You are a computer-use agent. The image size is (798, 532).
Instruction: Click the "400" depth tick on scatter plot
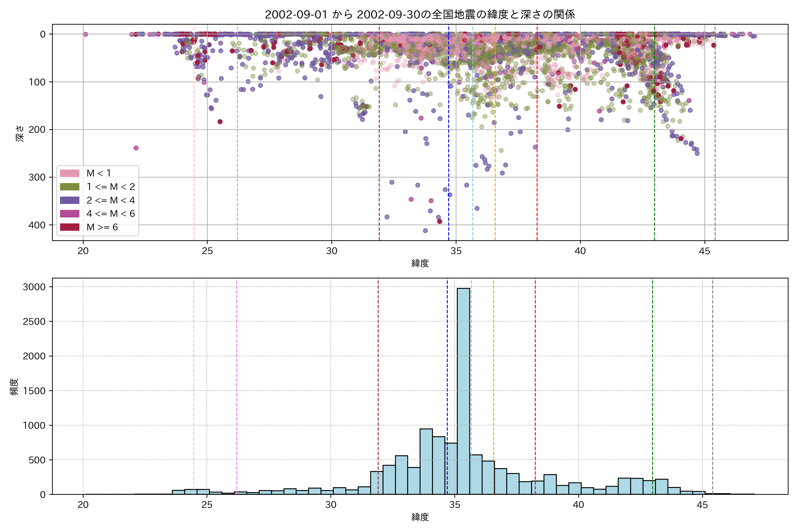tap(37, 225)
